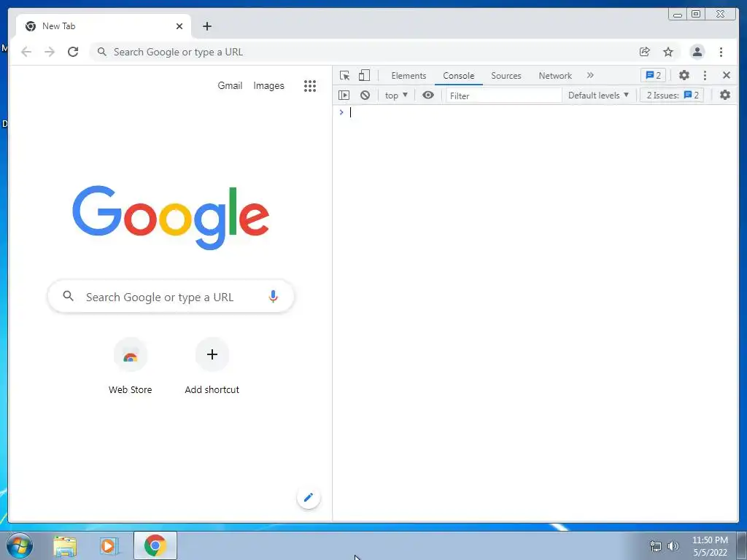
Task: Close the DevTools panel
Action: coord(727,75)
